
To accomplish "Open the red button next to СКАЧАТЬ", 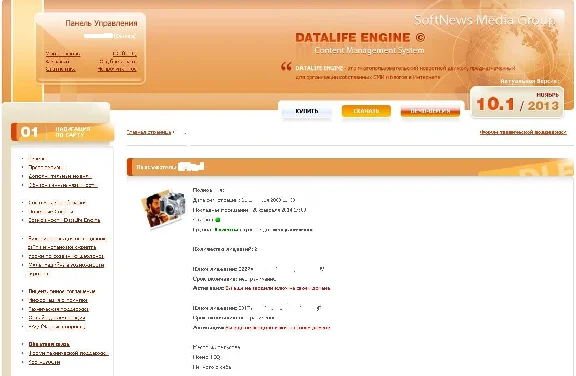I will 430,111.
